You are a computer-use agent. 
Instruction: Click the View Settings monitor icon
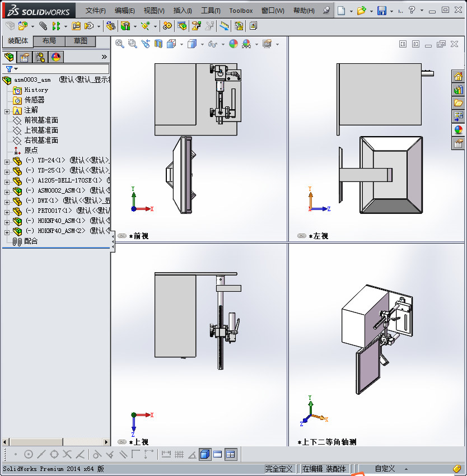click(x=267, y=44)
